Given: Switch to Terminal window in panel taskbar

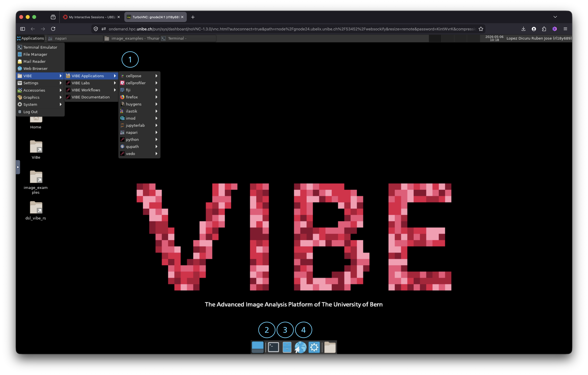Looking at the screenshot, I should (x=188, y=38).
